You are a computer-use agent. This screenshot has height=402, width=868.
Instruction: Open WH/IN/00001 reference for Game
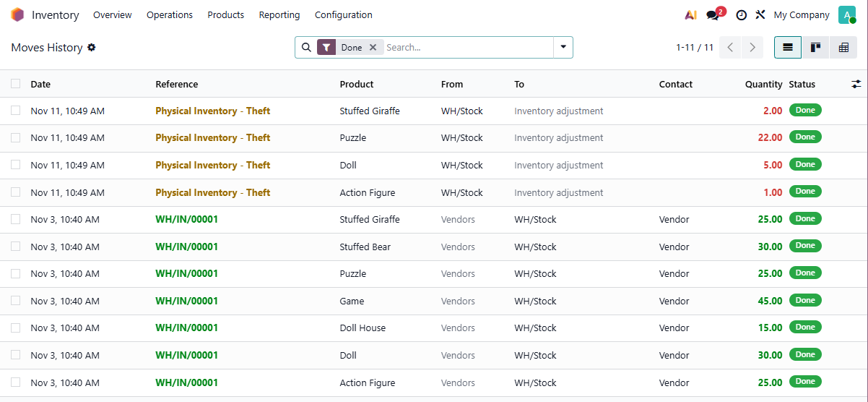click(x=186, y=301)
